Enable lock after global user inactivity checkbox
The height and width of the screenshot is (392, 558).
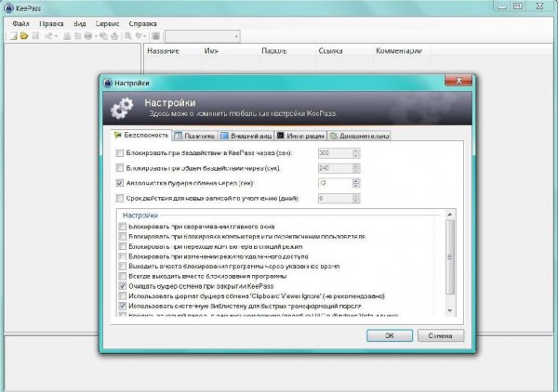[x=120, y=168]
